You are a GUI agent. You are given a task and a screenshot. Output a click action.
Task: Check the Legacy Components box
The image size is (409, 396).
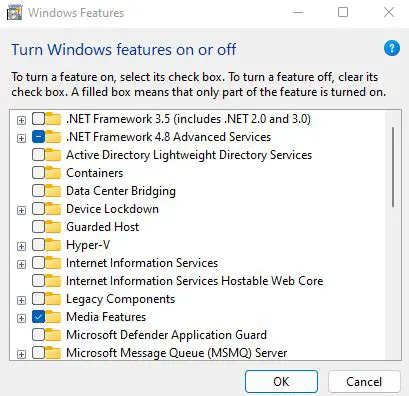[38, 299]
